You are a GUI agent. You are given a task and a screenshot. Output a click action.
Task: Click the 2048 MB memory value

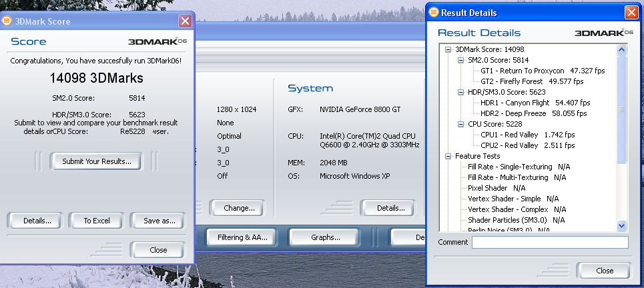pos(334,163)
